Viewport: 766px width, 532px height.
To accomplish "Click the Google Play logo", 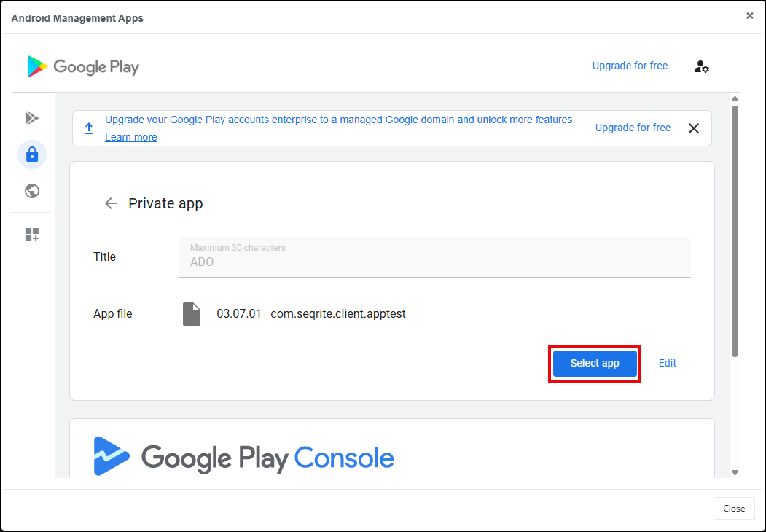I will [x=83, y=66].
